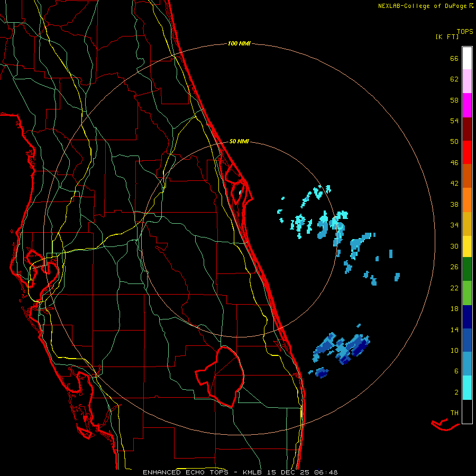Click the 15 DEC 25 date text
The height and width of the screenshot is (476, 476).
click(289, 472)
